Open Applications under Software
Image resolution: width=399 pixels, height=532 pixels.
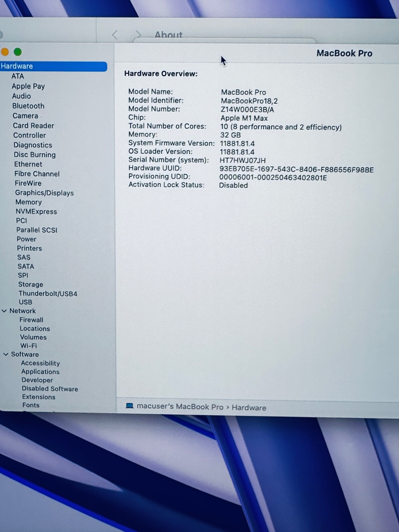point(40,372)
